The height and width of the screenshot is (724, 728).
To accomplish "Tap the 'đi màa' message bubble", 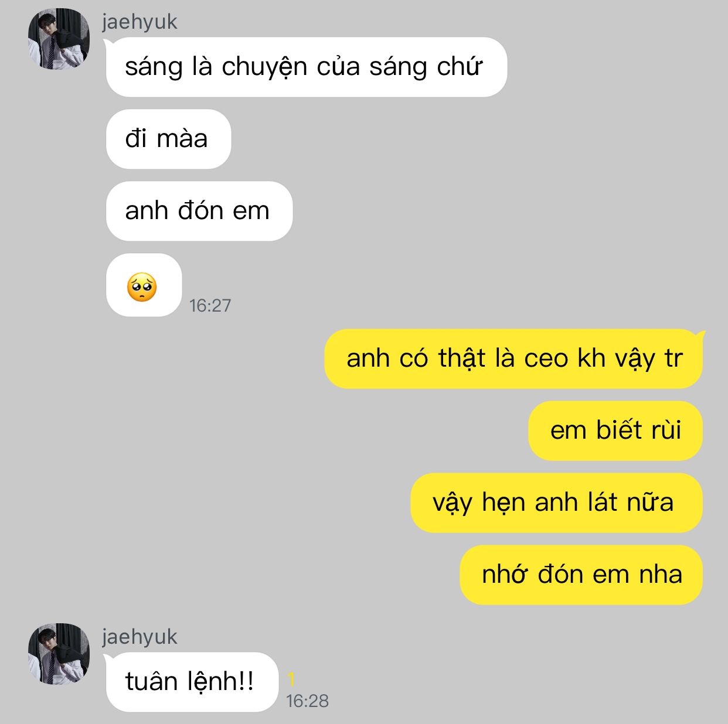I will 168,139.
